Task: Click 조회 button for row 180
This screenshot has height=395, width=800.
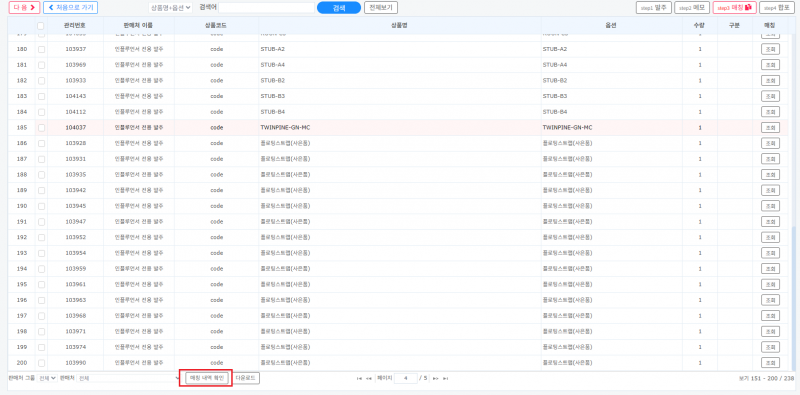Action: tap(770, 50)
